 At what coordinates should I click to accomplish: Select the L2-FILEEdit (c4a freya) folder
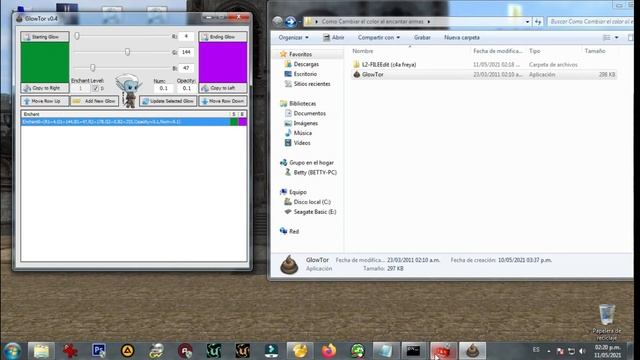[389, 64]
